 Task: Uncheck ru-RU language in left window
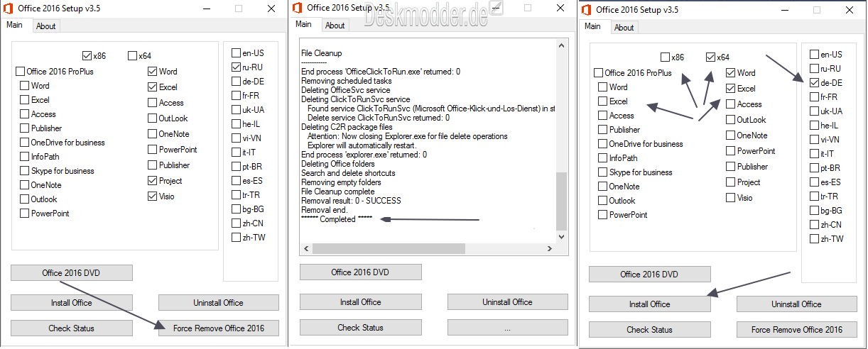(x=236, y=67)
